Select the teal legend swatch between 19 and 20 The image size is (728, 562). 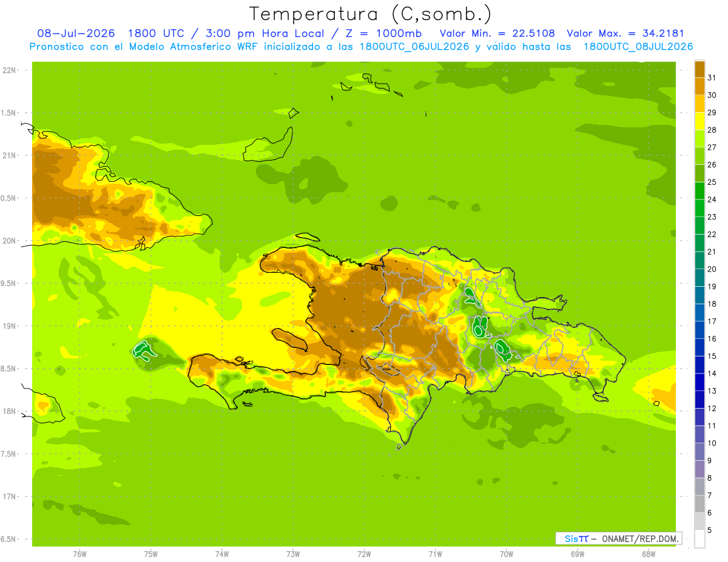tap(699, 278)
